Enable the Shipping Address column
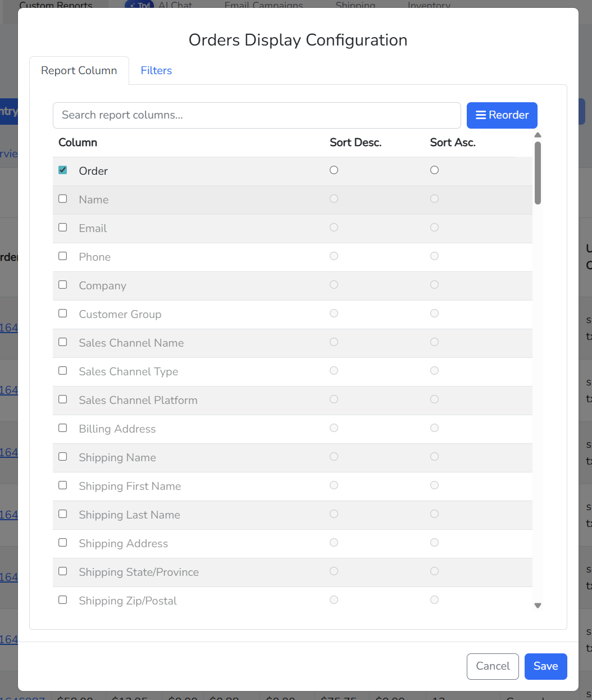The image size is (592, 700). point(62,542)
